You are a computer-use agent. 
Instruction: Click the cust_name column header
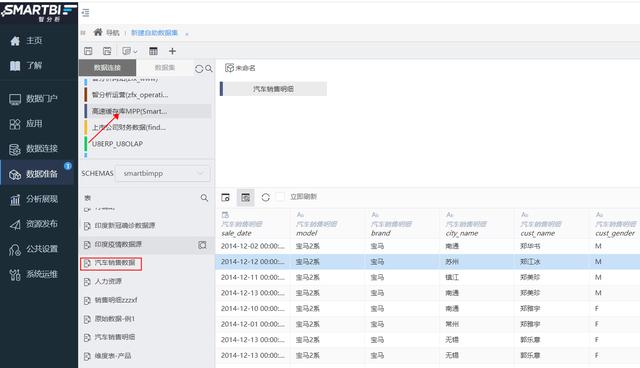point(538,233)
